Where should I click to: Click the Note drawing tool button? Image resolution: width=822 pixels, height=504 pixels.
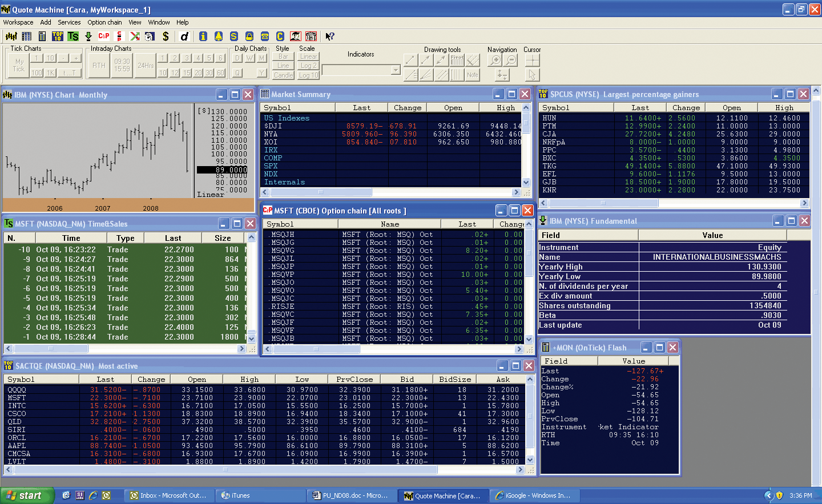click(473, 75)
